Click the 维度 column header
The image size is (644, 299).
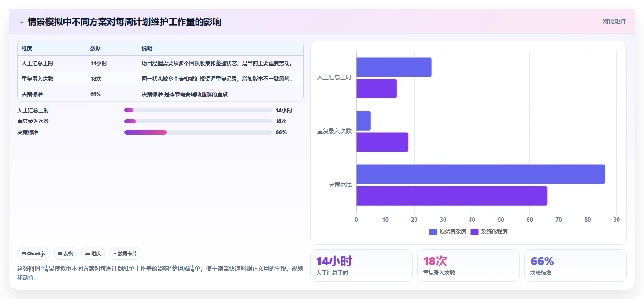[27, 49]
